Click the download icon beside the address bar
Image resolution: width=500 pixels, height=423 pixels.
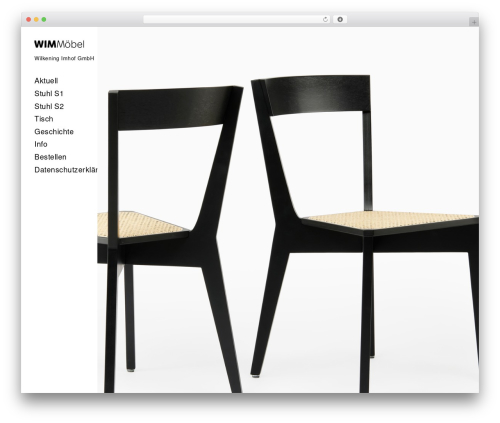point(340,19)
